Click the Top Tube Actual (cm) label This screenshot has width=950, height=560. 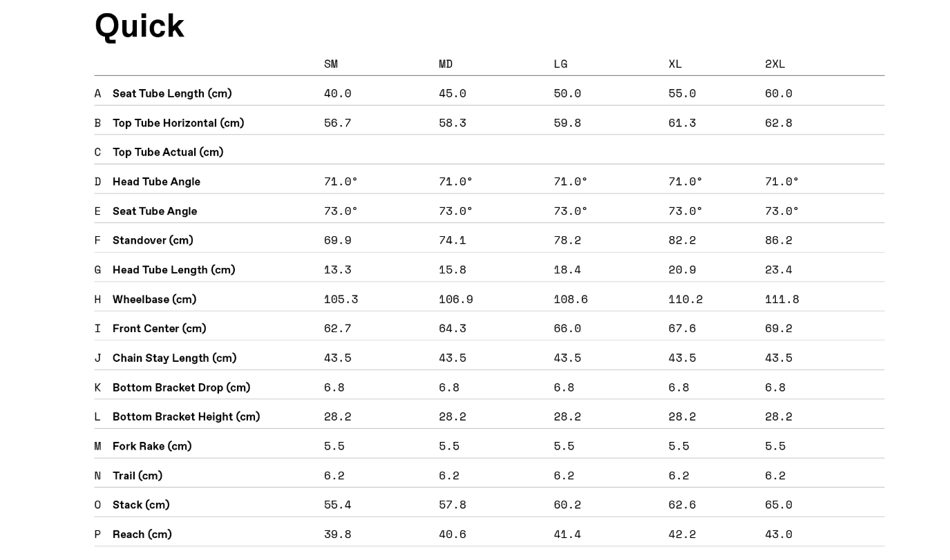[x=168, y=152]
